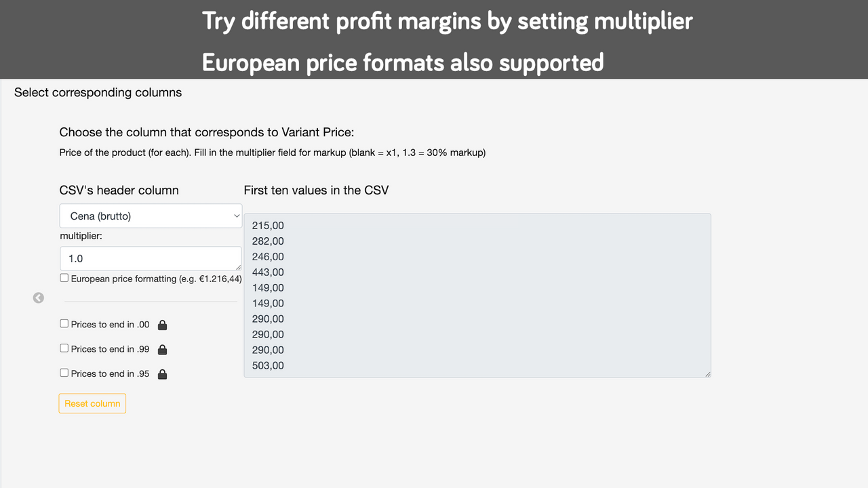Click the lock icon beside "Prices to end in .00"
The height and width of the screenshot is (488, 868).
[162, 325]
